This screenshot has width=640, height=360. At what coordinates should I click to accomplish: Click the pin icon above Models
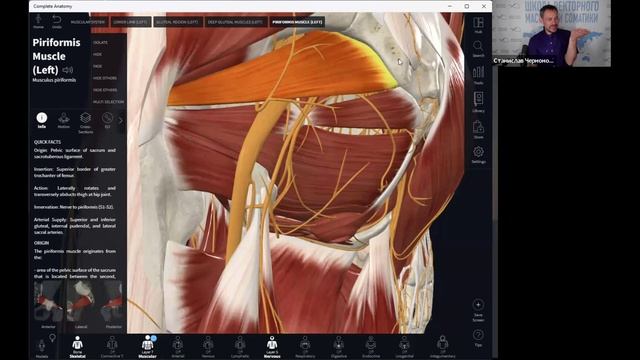pyautogui.click(x=52, y=338)
